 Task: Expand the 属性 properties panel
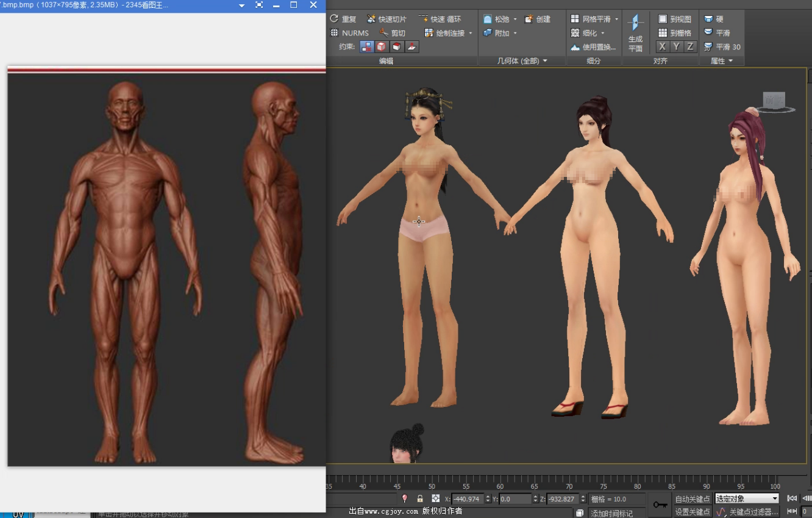(x=722, y=61)
